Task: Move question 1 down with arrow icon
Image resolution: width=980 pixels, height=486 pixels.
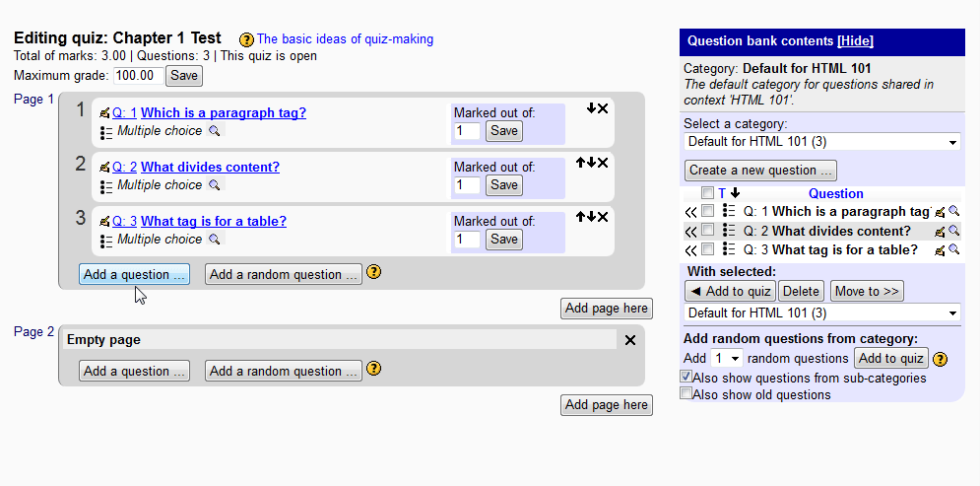Action: (591, 108)
